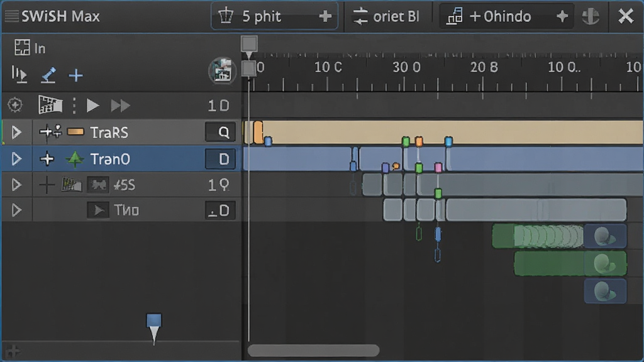The image size is (644, 362).
Task: Click the play-marker icon in toolbar
Action: (x=19, y=75)
